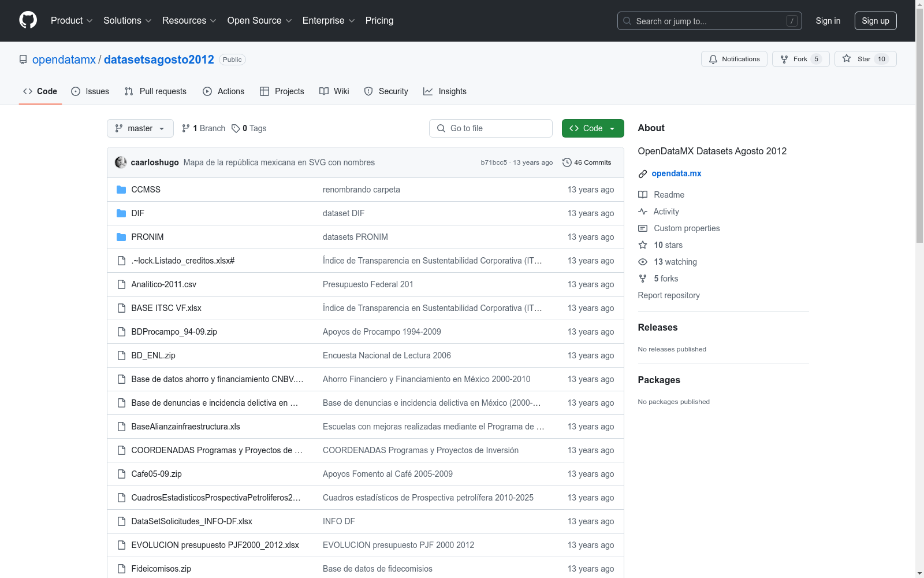Expand the Resources menu
Screen dimensions: 924x578
(x=189, y=20)
